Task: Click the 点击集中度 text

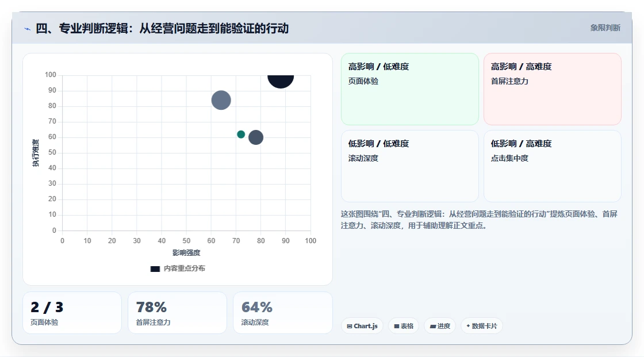Action: click(x=509, y=158)
